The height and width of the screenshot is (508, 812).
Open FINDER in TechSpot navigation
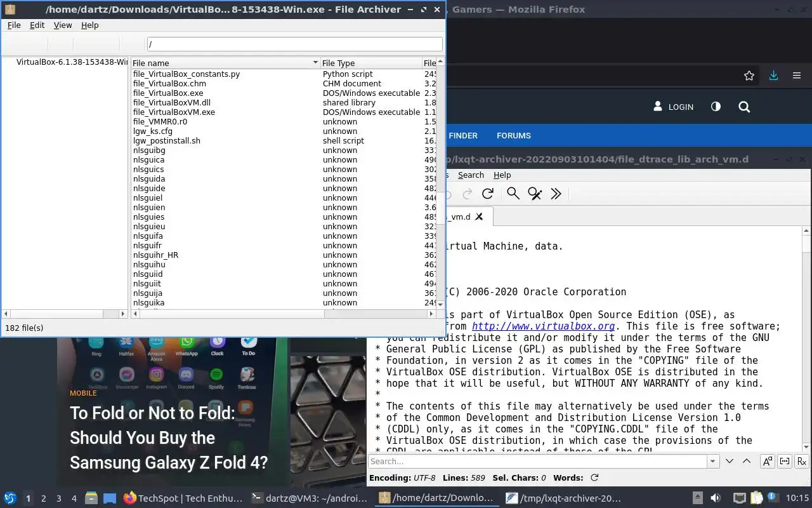point(463,136)
